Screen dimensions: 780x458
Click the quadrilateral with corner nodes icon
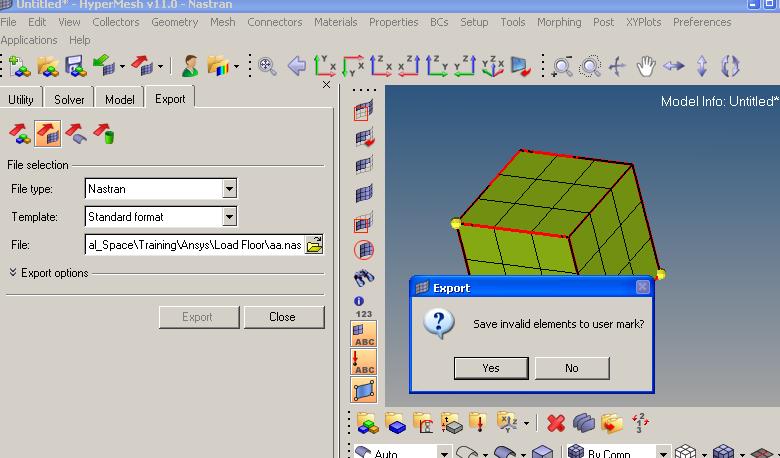(364, 390)
